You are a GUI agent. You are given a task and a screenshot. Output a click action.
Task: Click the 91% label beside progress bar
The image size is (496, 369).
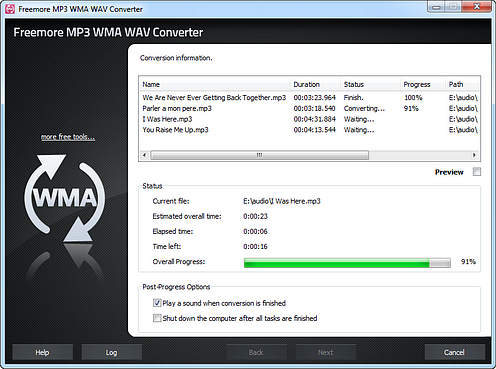(x=468, y=262)
